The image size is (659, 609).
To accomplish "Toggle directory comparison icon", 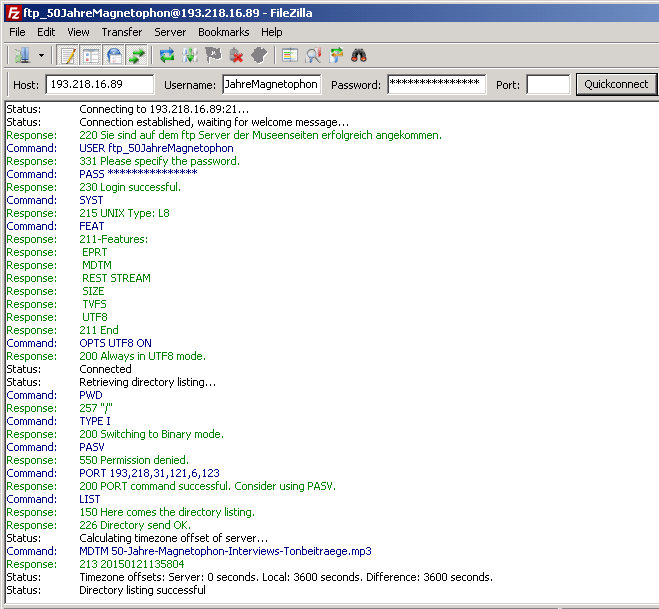I will click(290, 55).
